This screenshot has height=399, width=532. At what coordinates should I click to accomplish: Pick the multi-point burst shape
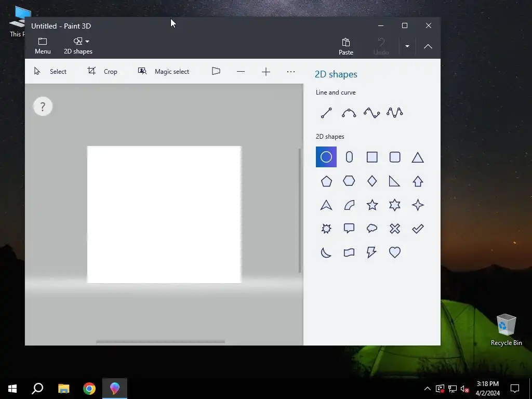pyautogui.click(x=326, y=229)
